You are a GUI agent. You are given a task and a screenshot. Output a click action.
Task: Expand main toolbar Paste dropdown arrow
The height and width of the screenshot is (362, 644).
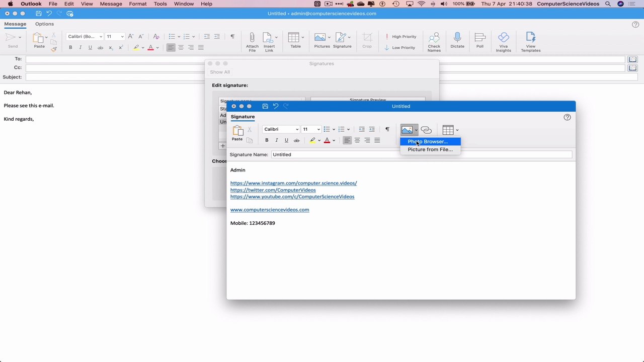(x=46, y=37)
